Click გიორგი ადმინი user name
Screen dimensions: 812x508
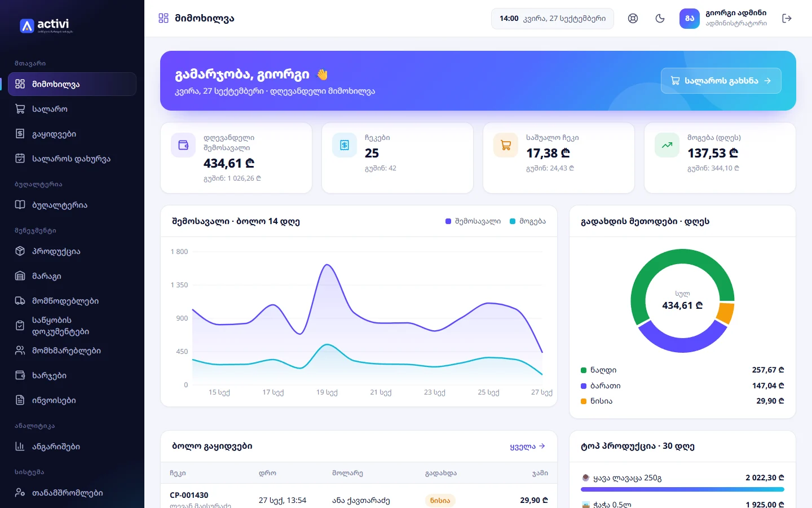pos(736,13)
